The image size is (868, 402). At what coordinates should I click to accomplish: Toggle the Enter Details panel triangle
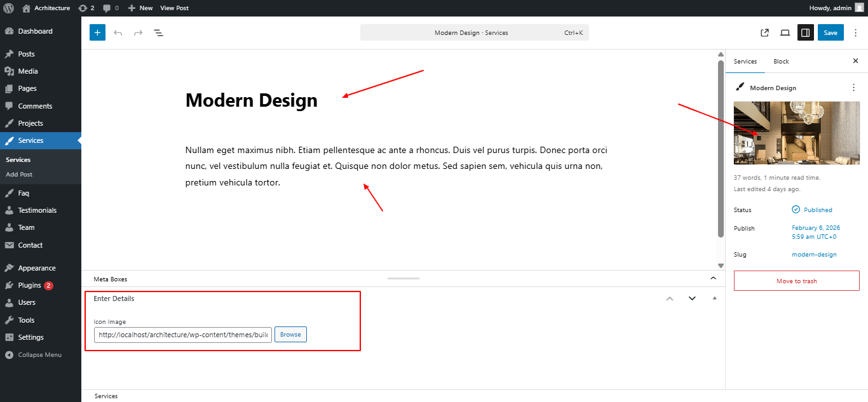pyautogui.click(x=714, y=298)
